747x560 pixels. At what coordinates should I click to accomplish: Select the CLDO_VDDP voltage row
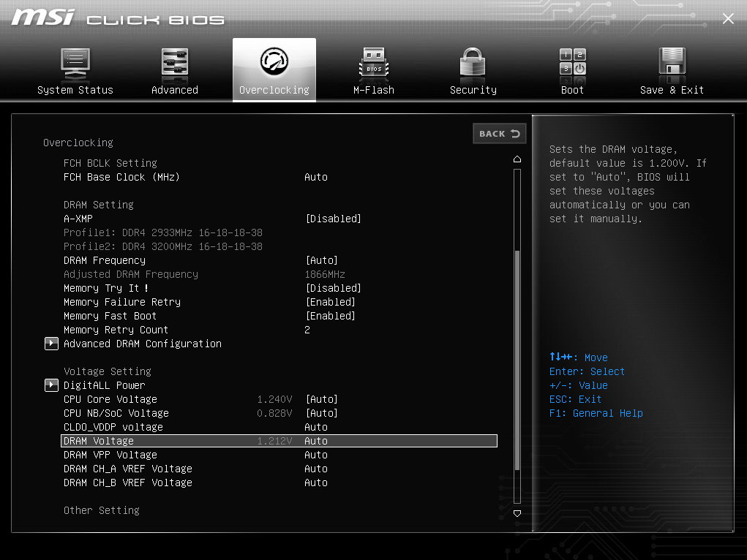[x=113, y=427]
